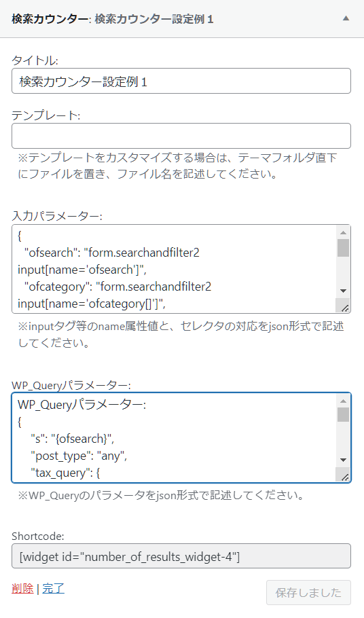Click the 削除 delete link
The width and height of the screenshot is (364, 618).
coord(22,588)
